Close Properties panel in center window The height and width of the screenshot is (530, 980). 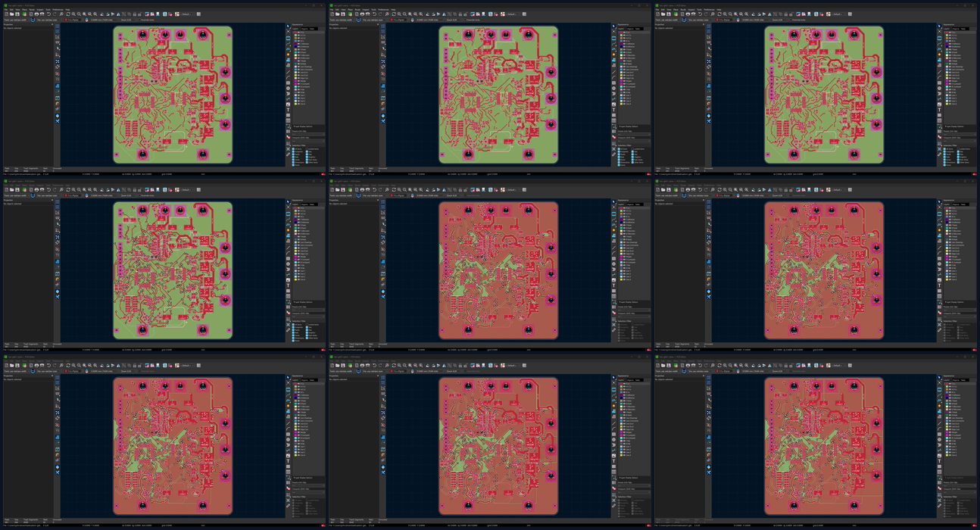378,200
